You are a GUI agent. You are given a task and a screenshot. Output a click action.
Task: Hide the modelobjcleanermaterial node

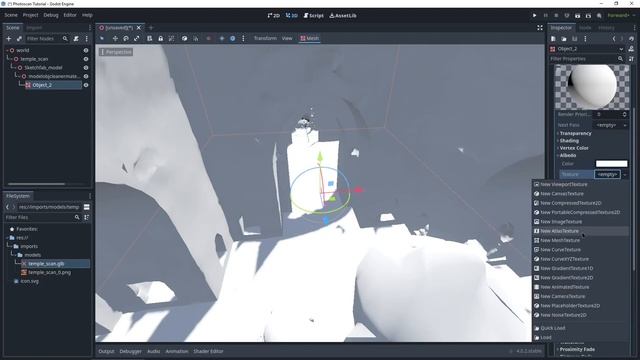pos(86,76)
